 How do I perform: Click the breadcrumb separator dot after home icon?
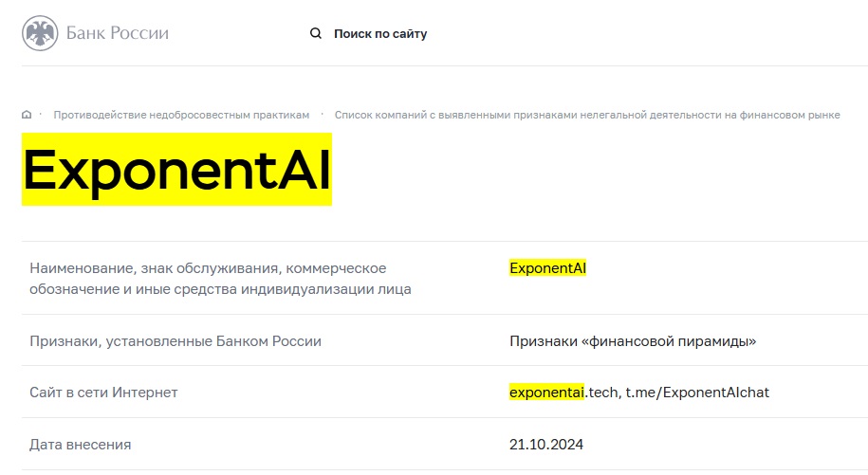pyautogui.click(x=41, y=115)
